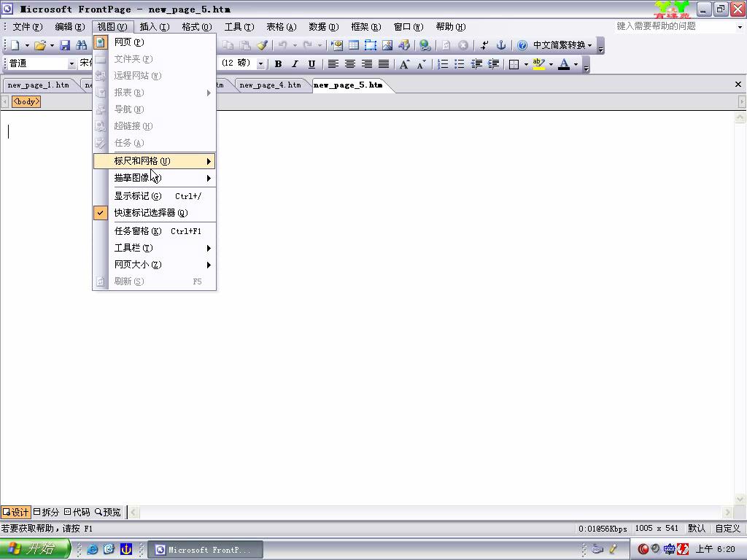
Task: Click the Increase Indent icon
Action: pyautogui.click(x=494, y=64)
